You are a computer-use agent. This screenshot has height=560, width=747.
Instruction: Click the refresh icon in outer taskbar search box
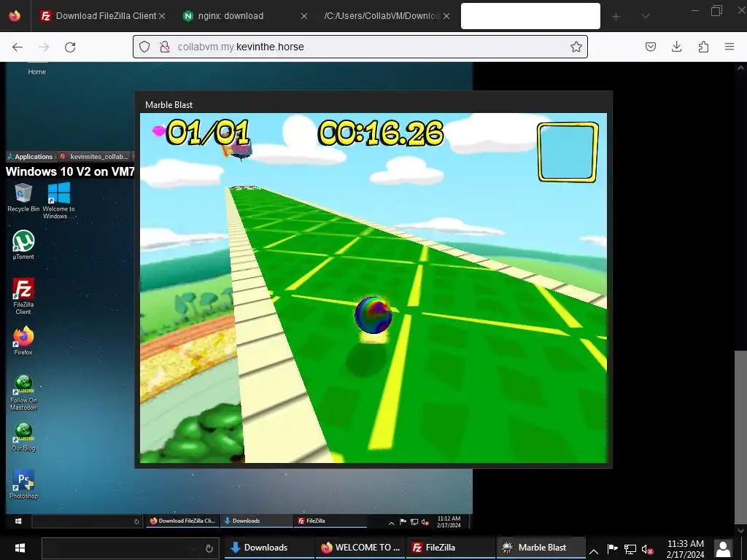[209, 548]
